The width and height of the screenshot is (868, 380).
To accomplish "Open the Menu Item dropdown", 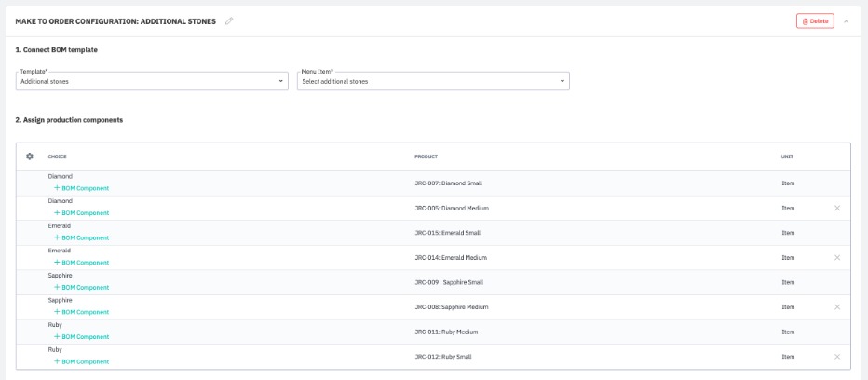I will (x=433, y=81).
